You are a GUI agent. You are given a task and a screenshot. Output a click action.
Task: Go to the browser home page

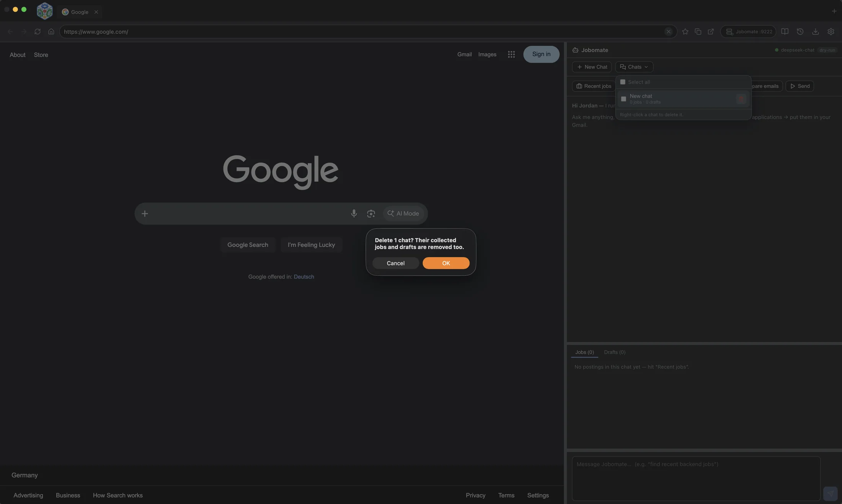click(51, 32)
